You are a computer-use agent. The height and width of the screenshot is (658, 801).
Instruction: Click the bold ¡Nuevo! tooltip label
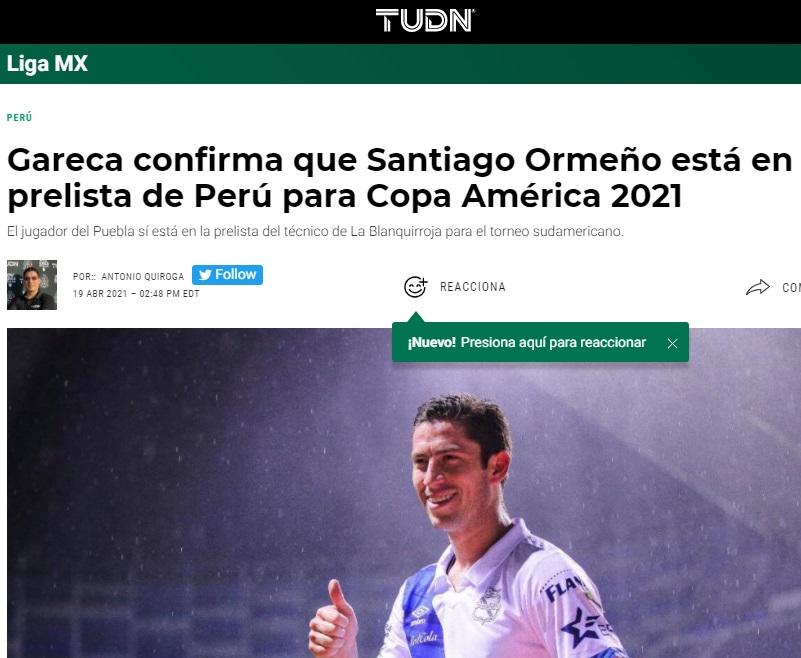(431, 342)
